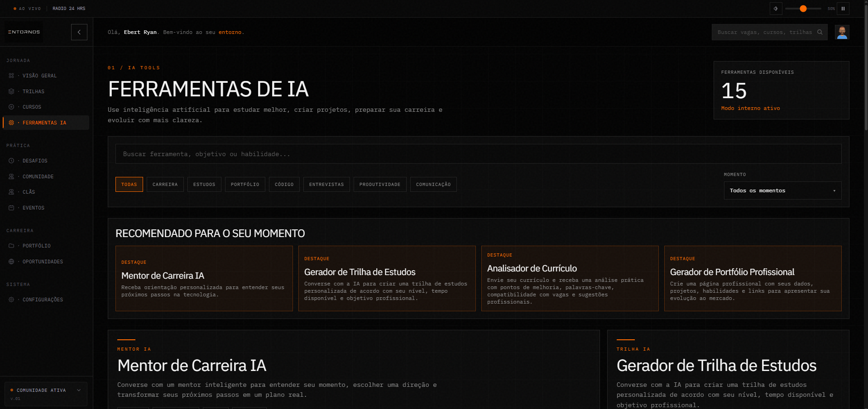The height and width of the screenshot is (409, 868).
Task: Toggle the Entrevistas filter chip
Action: pyautogui.click(x=326, y=184)
